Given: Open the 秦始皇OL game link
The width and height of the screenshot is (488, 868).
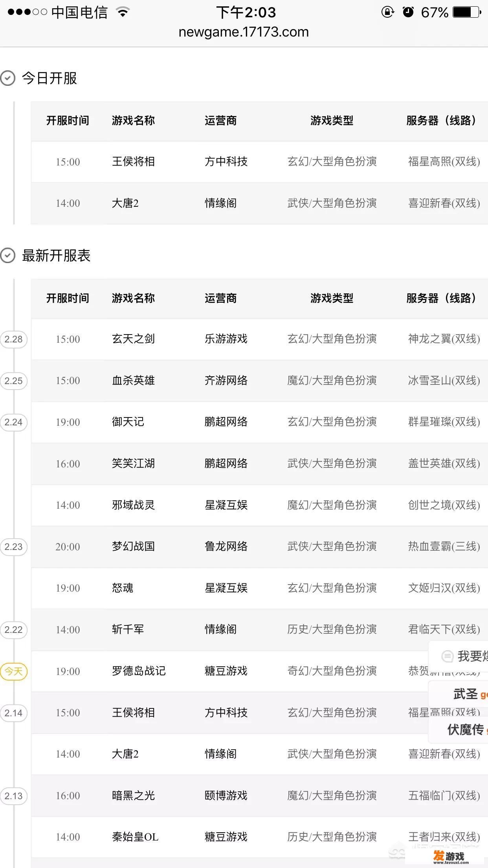Looking at the screenshot, I should click(x=135, y=837).
